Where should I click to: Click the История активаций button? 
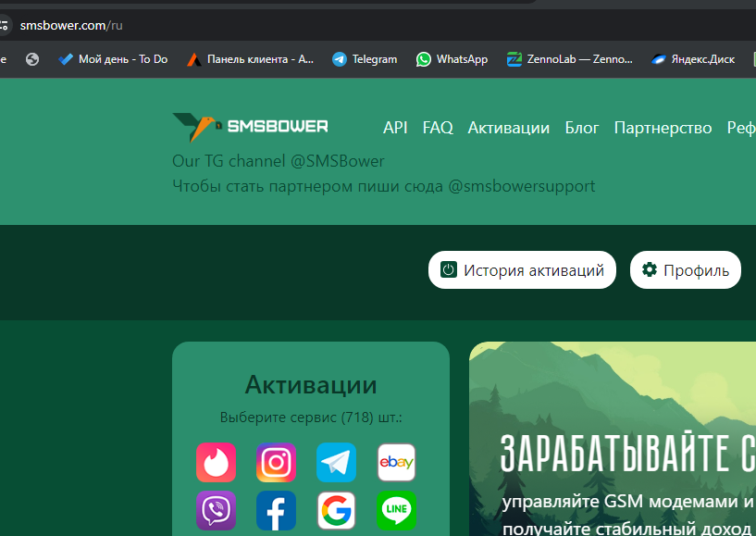[x=522, y=269]
